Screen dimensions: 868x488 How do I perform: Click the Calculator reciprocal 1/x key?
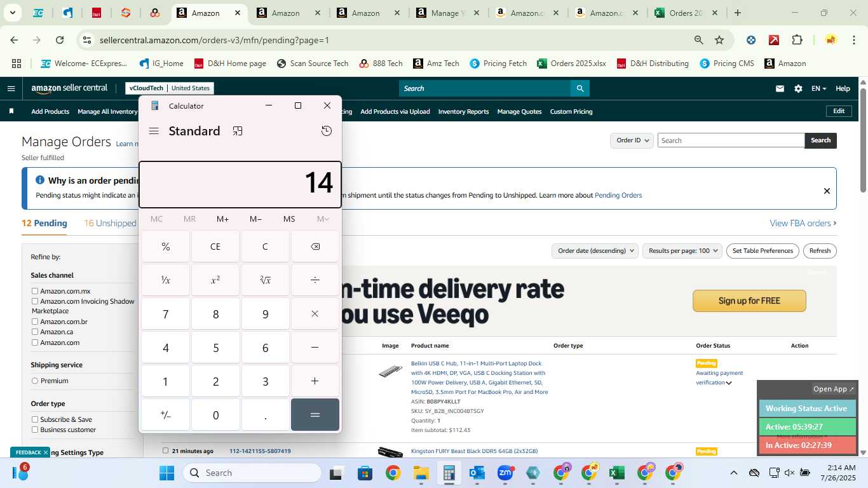coord(165,280)
